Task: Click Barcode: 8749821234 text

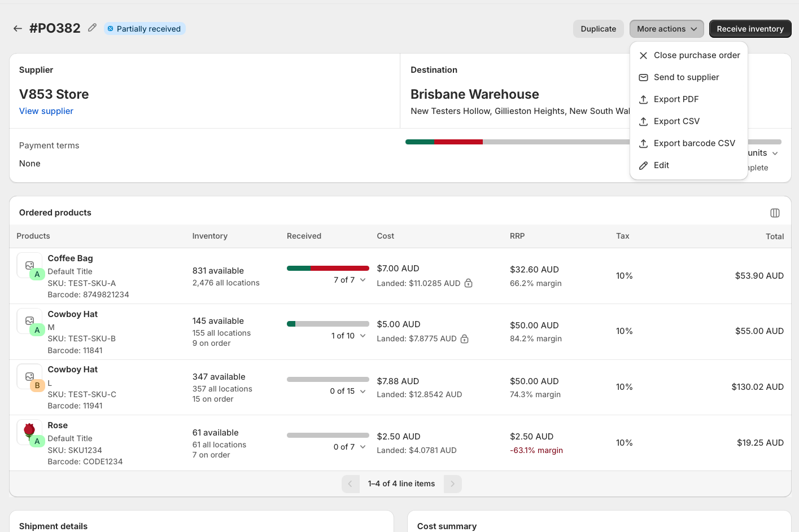Action: click(88, 294)
